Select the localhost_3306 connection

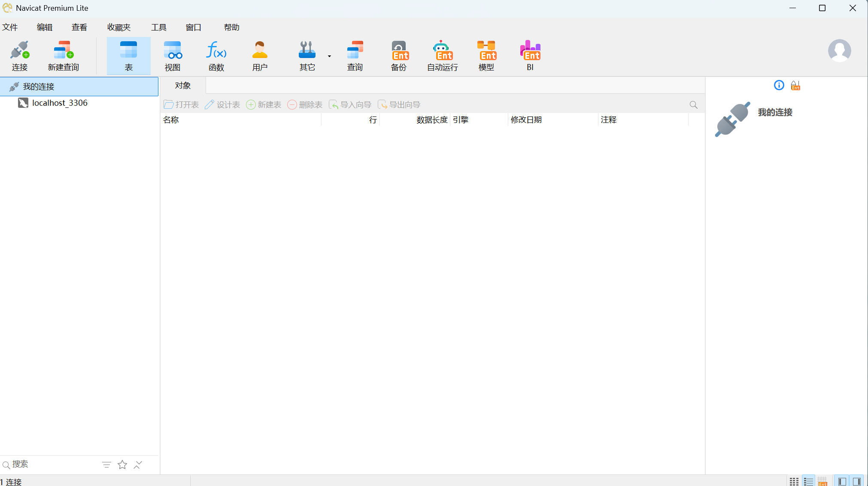click(60, 103)
